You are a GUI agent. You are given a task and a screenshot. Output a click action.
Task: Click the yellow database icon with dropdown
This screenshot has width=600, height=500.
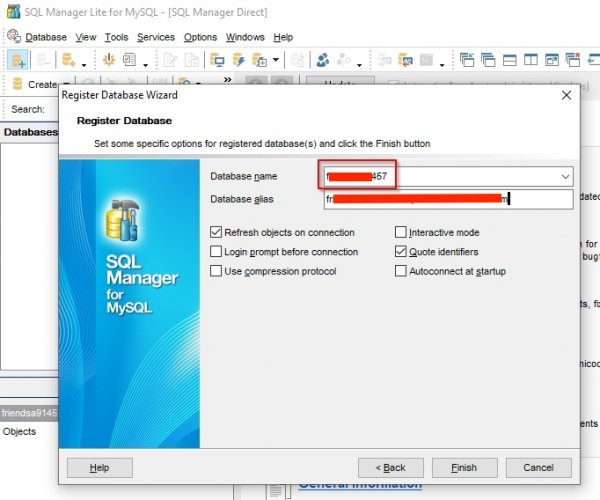[x=67, y=61]
